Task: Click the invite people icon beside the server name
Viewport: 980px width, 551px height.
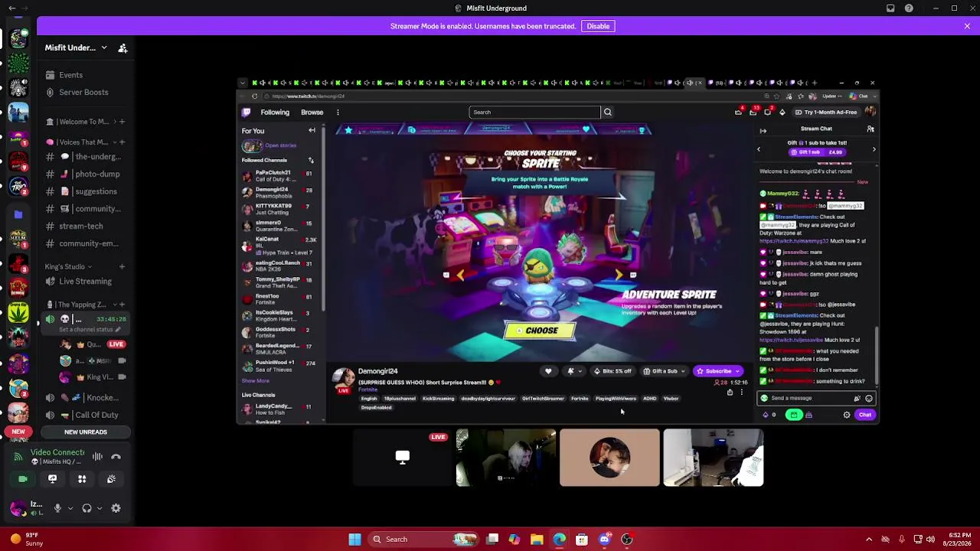Action: (122, 48)
